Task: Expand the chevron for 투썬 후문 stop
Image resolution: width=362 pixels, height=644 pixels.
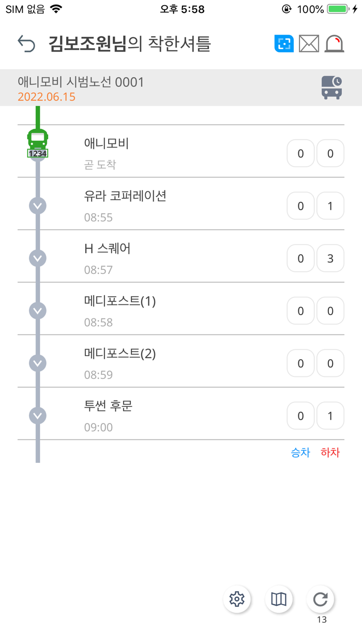Action: click(x=37, y=415)
